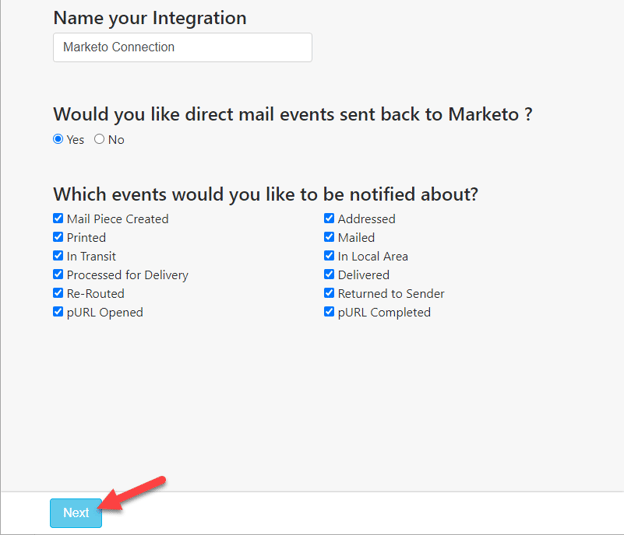The image size is (624, 535).
Task: Click the 'Name your Integration' heading
Action: (x=150, y=18)
